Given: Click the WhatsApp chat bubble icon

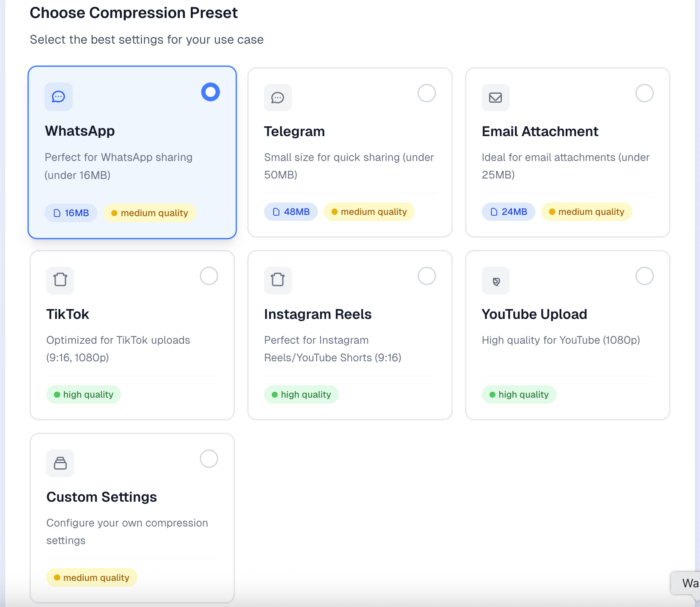Looking at the screenshot, I should [59, 97].
